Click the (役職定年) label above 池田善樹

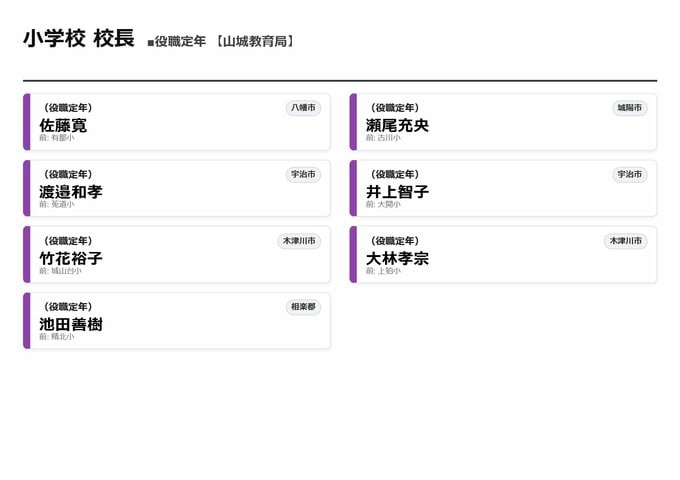tap(68, 307)
